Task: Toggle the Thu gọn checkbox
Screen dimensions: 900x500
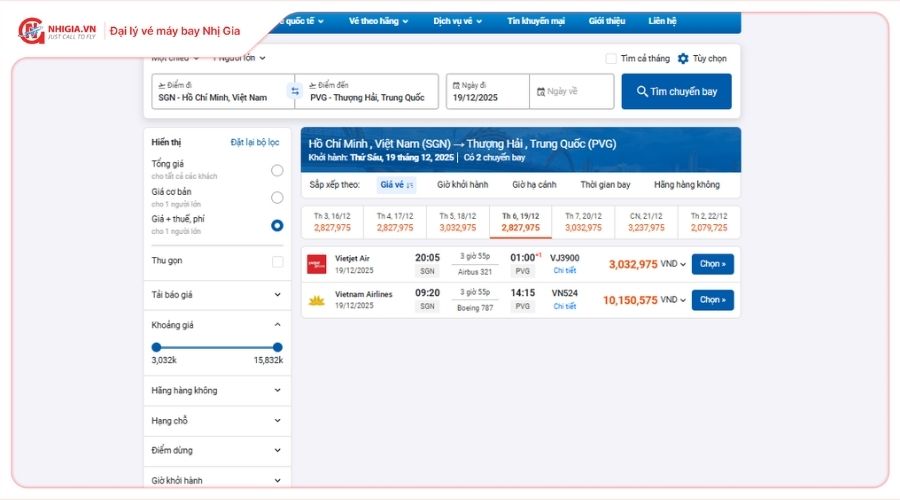Action: tap(278, 262)
